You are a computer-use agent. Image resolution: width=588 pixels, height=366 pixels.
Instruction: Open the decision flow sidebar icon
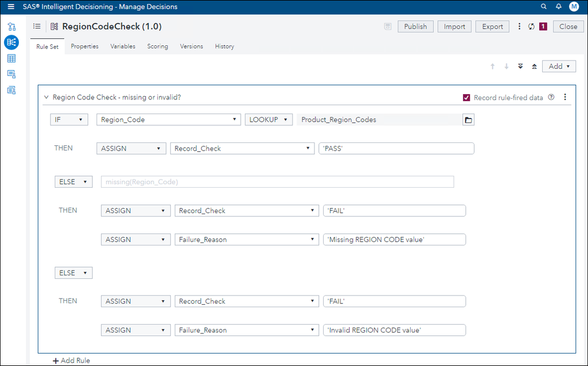click(11, 27)
